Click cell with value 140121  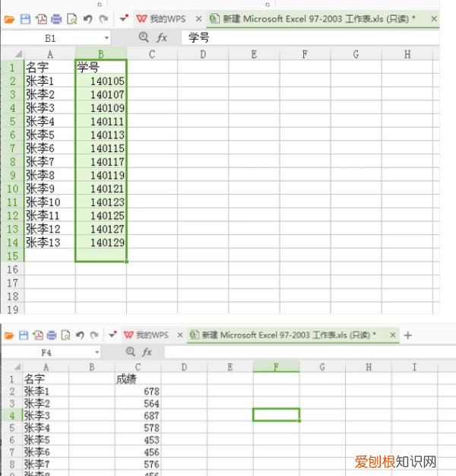tap(101, 189)
